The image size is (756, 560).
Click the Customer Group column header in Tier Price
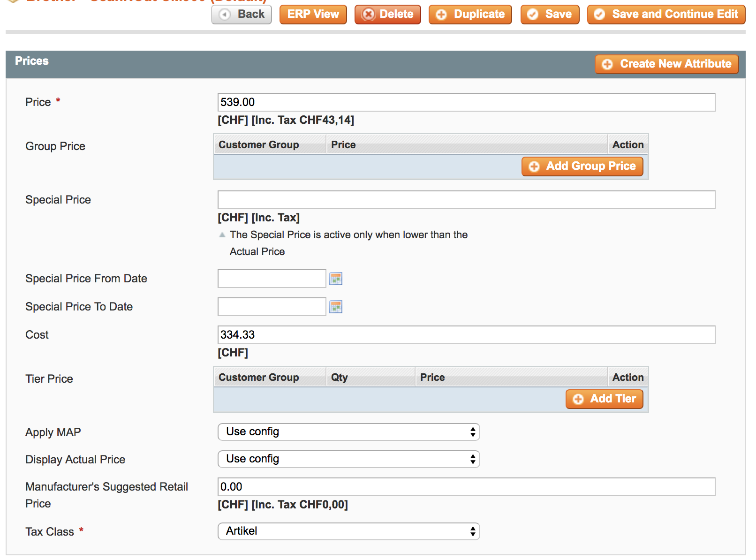[x=258, y=377]
